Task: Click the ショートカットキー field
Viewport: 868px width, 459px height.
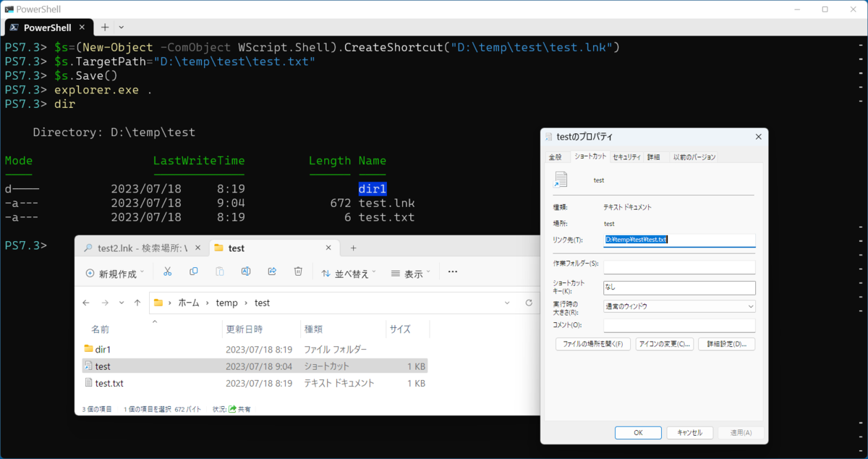Action: coord(680,287)
